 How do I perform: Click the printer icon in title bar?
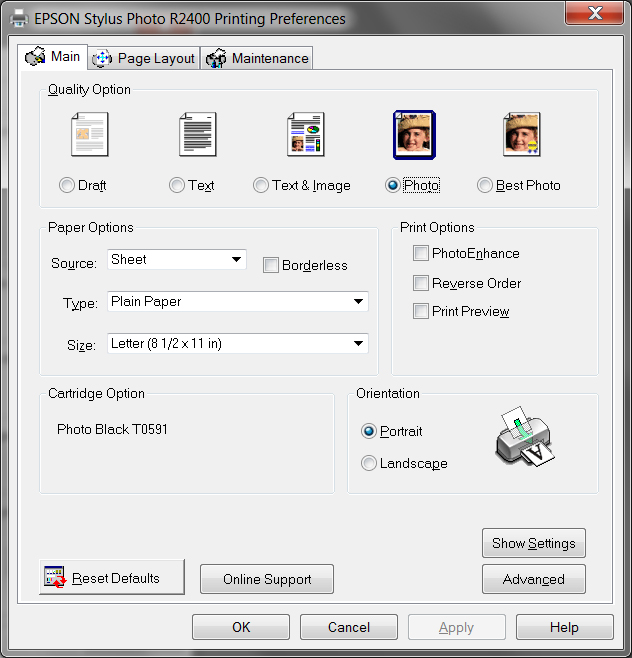19,18
